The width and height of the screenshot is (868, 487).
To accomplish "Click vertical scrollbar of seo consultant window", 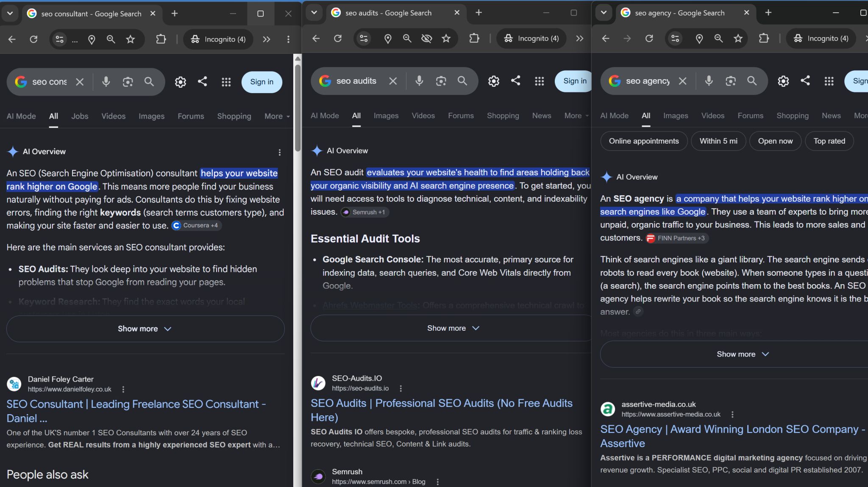I will tap(298, 108).
